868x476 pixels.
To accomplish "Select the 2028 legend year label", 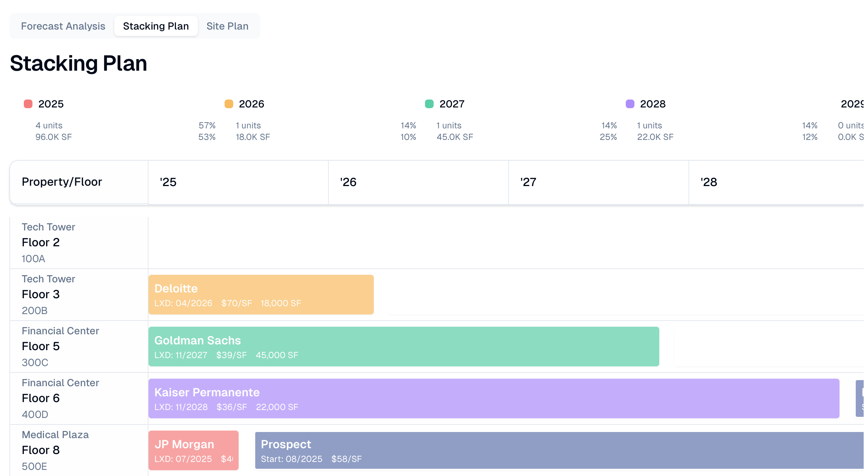I will click(653, 104).
